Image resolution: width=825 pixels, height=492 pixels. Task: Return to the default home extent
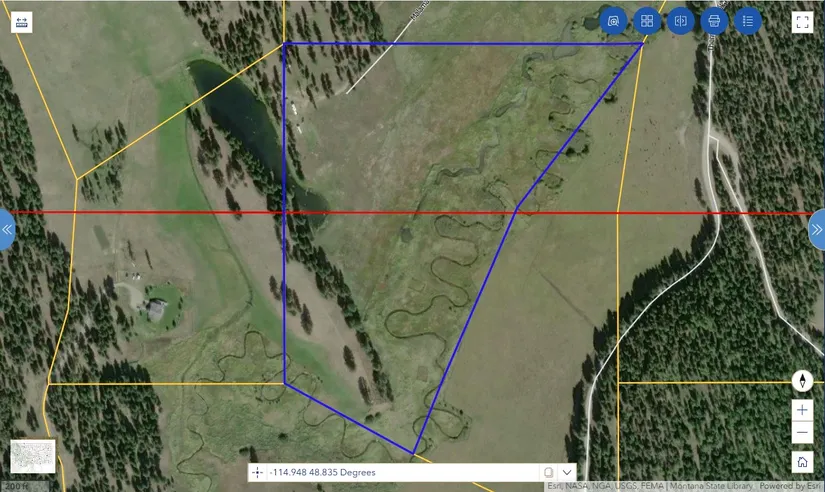click(x=802, y=462)
